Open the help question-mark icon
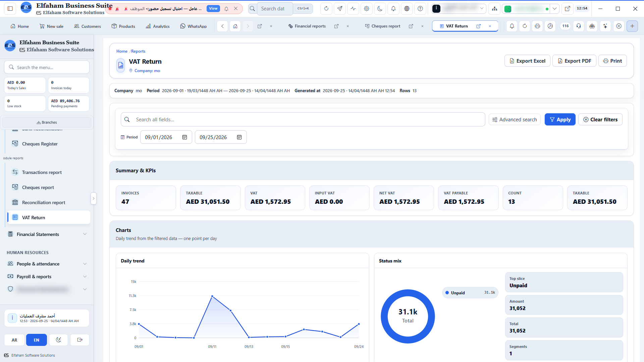Viewport: 644px width, 362px height. [x=420, y=9]
